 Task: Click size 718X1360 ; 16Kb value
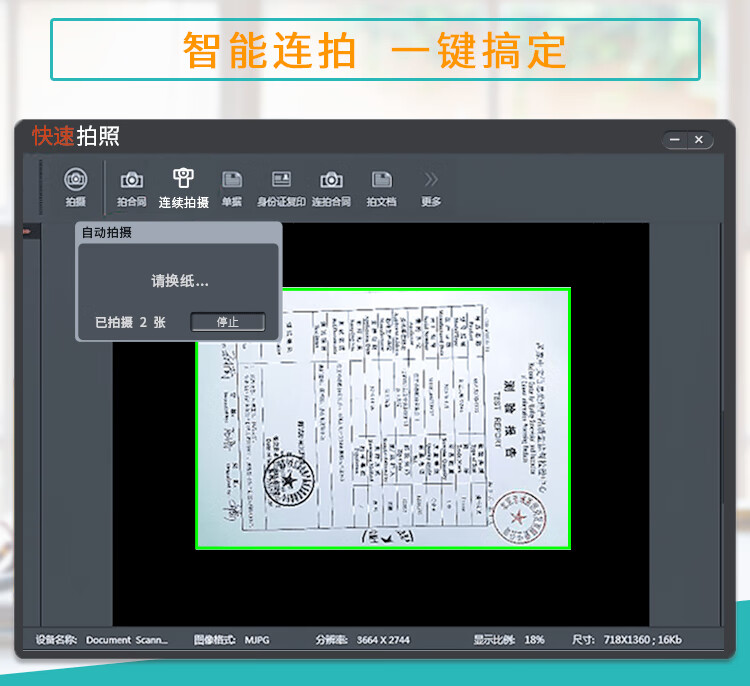coord(642,640)
